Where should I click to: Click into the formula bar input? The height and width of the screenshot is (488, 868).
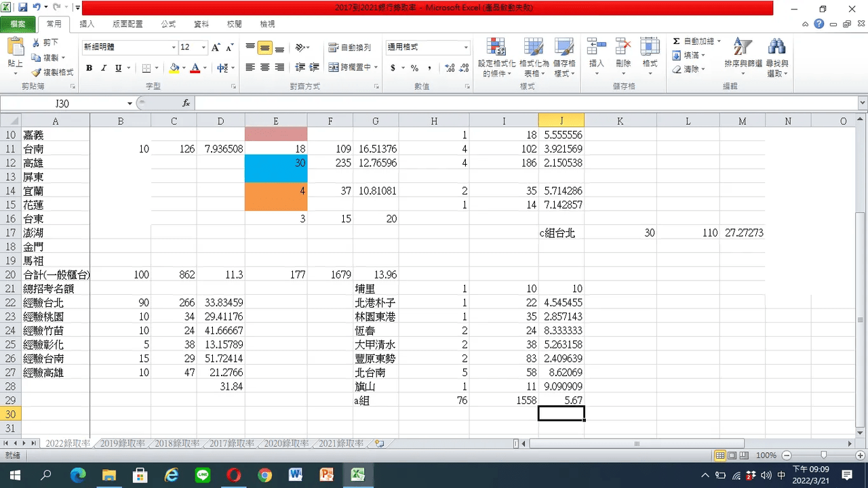click(x=526, y=103)
